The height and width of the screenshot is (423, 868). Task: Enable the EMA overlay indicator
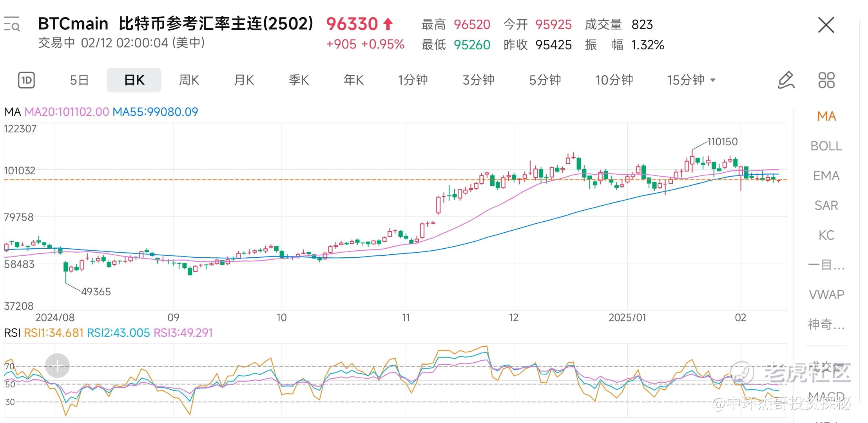point(826,176)
